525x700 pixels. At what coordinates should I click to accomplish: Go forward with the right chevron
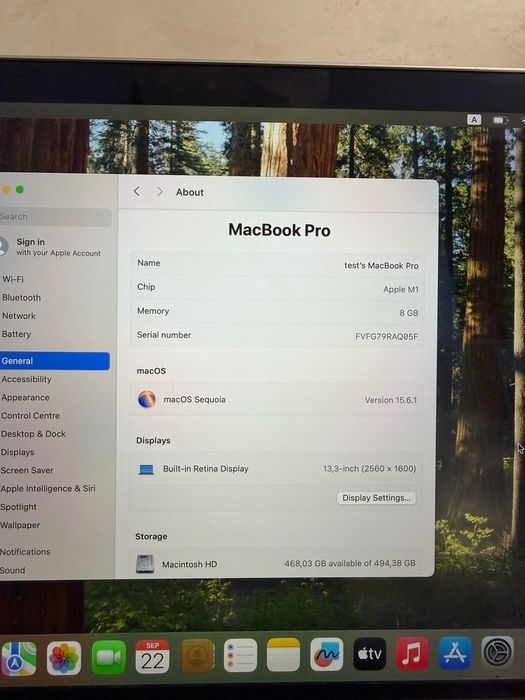(x=159, y=192)
